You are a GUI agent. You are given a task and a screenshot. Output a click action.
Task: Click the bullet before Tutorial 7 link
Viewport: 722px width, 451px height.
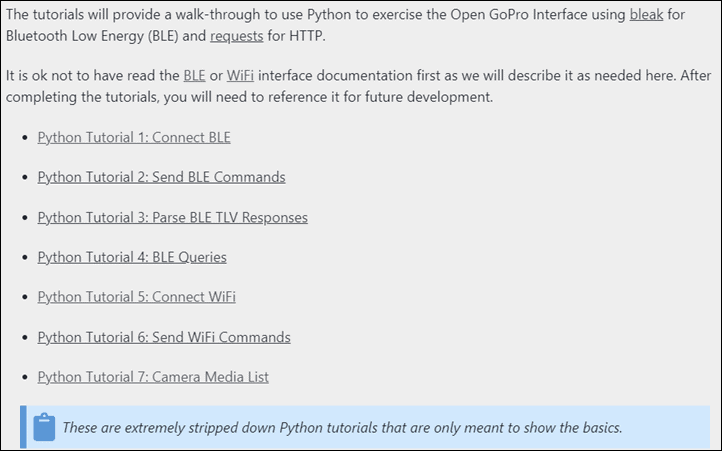point(25,377)
